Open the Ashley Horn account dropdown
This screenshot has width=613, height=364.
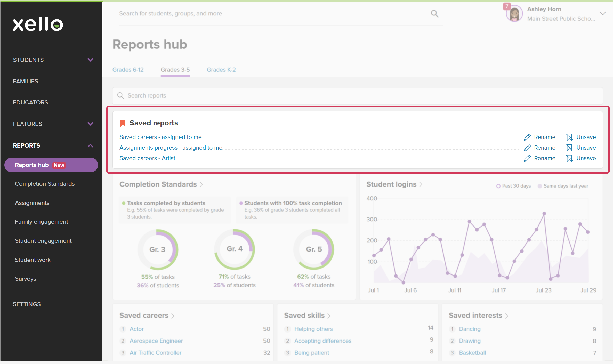(603, 13)
